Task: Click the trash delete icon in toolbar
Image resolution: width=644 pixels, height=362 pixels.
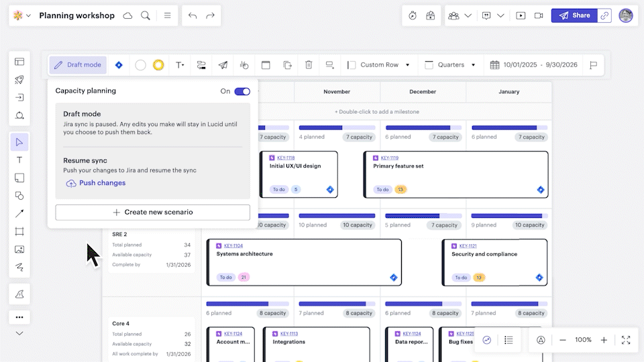Action: (309, 65)
